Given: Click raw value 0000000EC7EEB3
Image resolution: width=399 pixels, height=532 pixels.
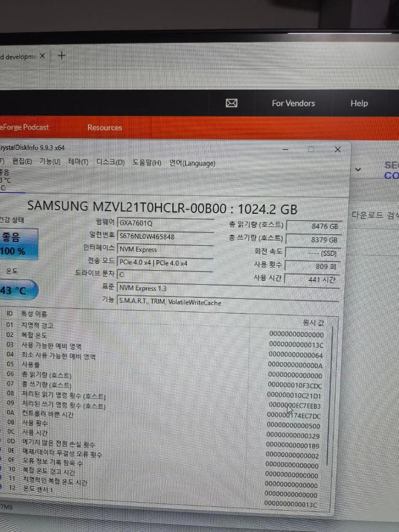Looking at the screenshot, I should pos(295,406).
